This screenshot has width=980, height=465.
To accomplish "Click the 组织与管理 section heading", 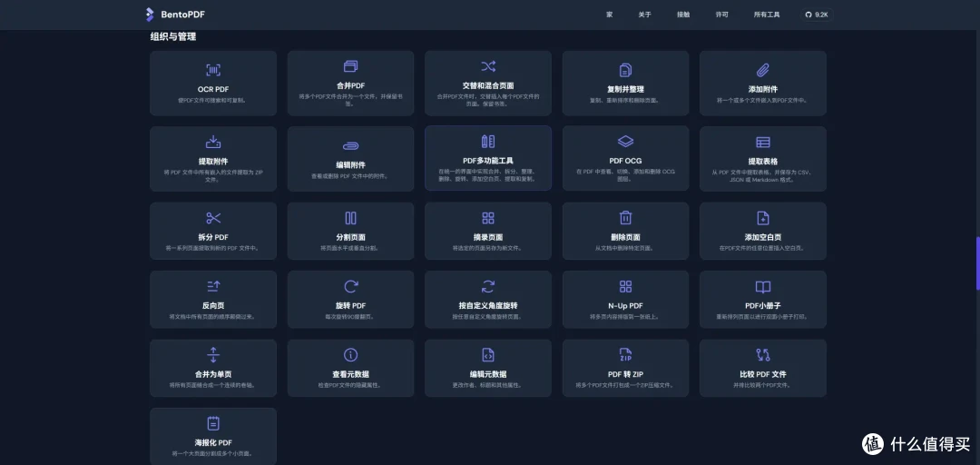I will (x=173, y=37).
